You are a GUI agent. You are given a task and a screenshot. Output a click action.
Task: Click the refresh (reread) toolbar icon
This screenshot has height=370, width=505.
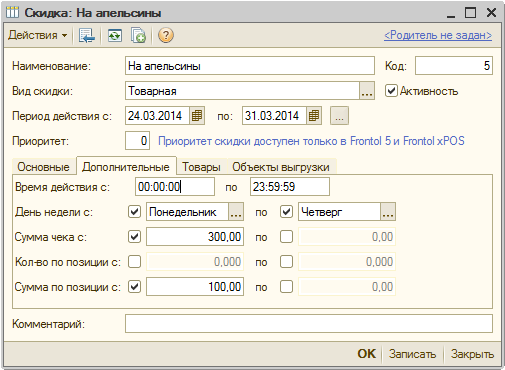click(114, 35)
